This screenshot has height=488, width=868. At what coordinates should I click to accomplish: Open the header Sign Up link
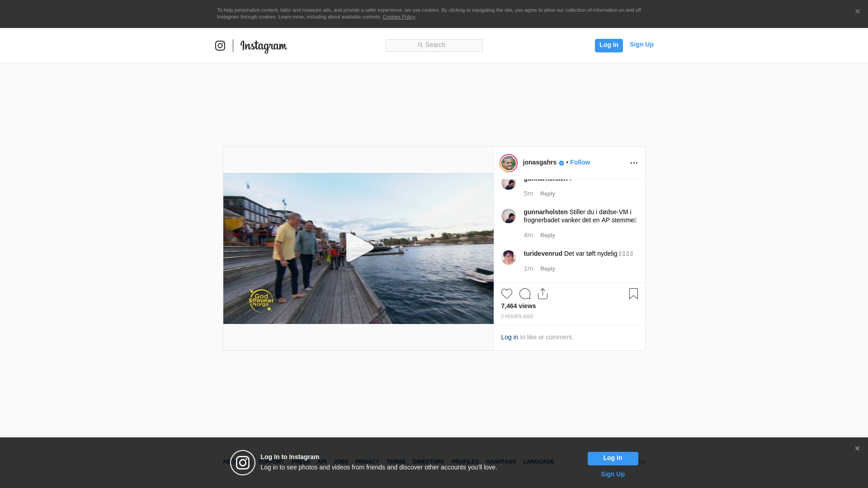click(x=641, y=44)
